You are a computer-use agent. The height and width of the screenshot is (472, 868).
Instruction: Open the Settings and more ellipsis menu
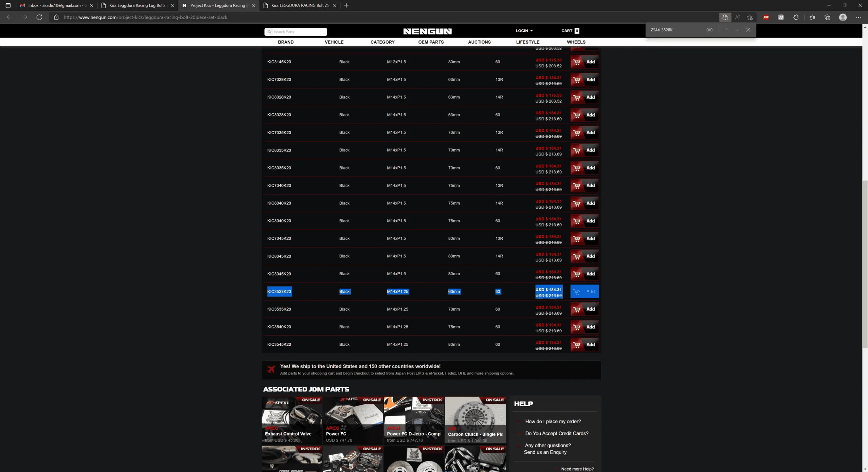tap(858, 17)
